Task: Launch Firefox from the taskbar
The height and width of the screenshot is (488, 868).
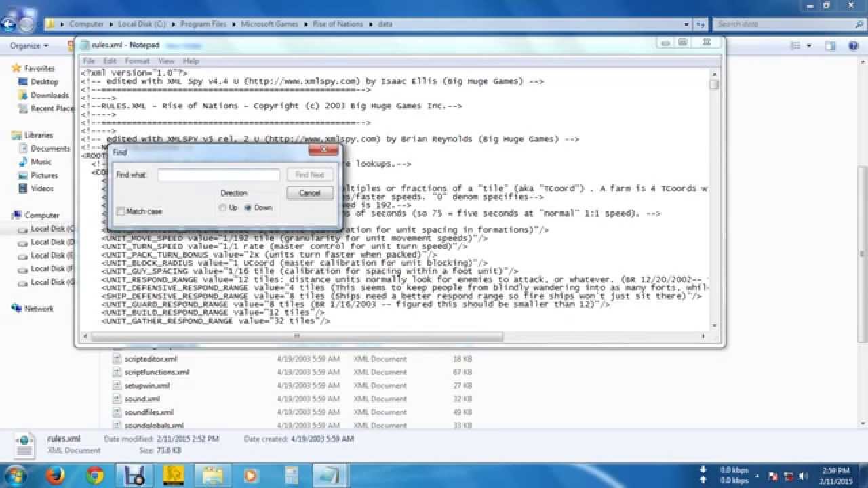Action: (56, 474)
